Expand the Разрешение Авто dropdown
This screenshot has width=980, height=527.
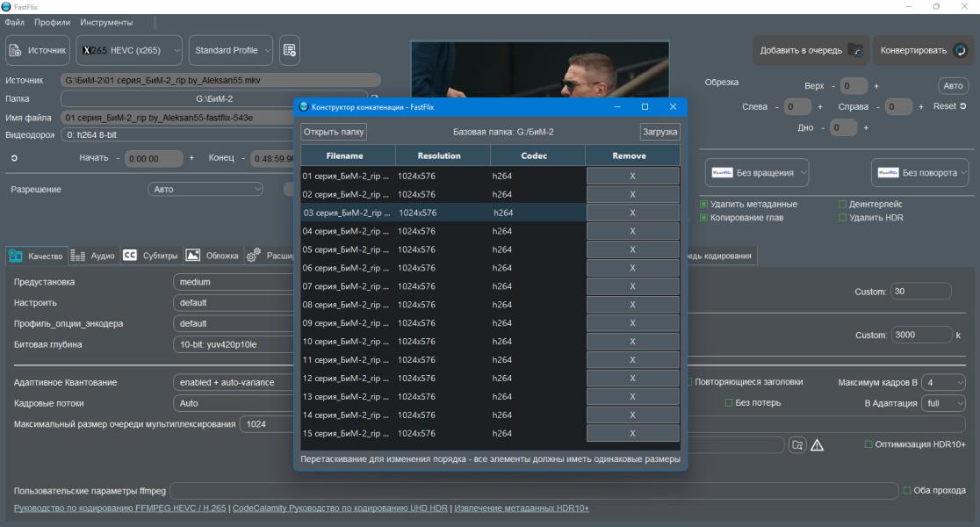(205, 189)
